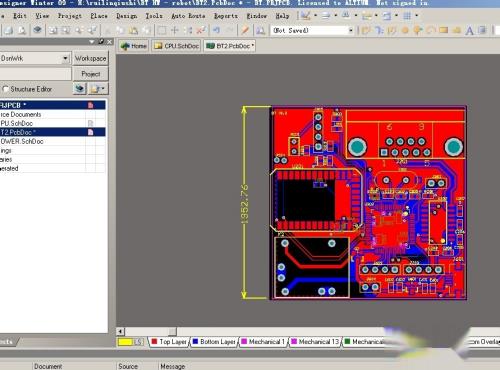Open the Not Saved dropdown
This screenshot has width=500, height=370.
coord(351,30)
